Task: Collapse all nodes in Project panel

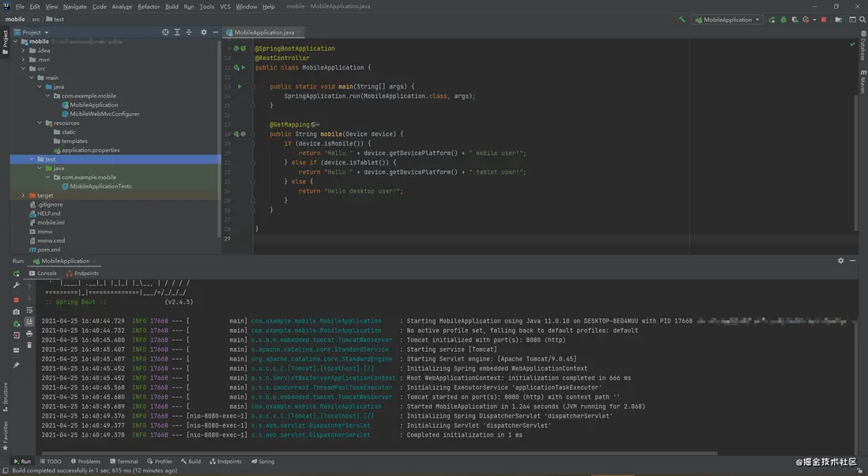Action: (188, 32)
